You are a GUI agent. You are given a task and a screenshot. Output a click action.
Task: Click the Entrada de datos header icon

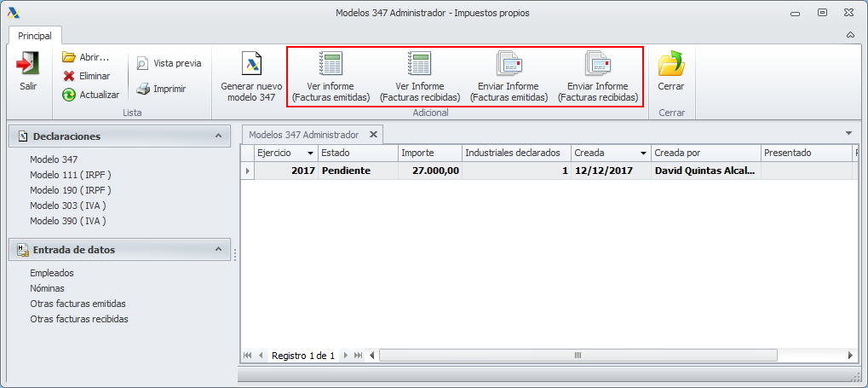(23, 250)
